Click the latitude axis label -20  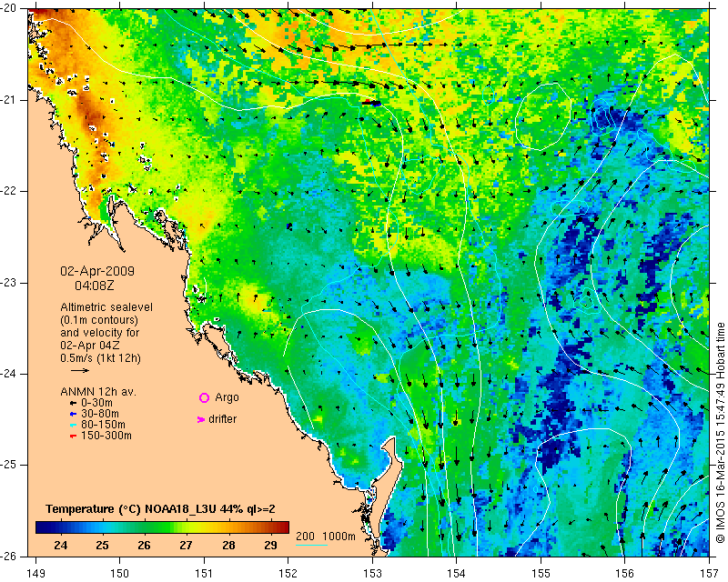coord(7,9)
